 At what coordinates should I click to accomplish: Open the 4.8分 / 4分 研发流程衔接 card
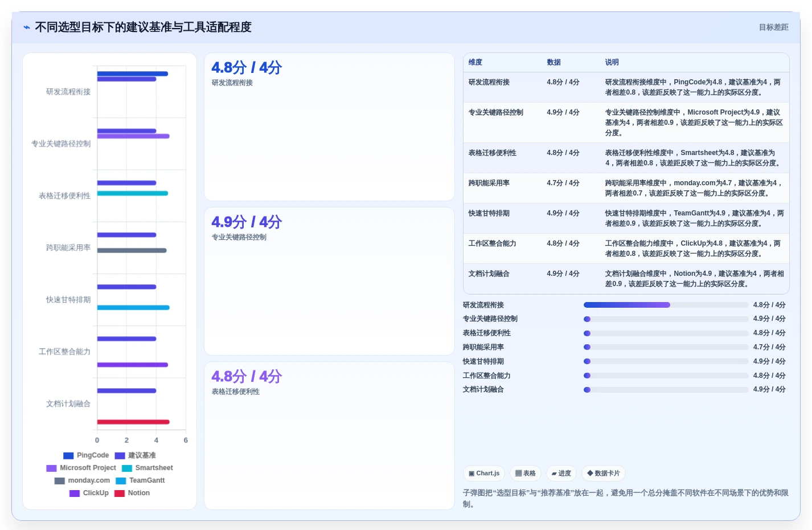pyautogui.click(x=329, y=127)
